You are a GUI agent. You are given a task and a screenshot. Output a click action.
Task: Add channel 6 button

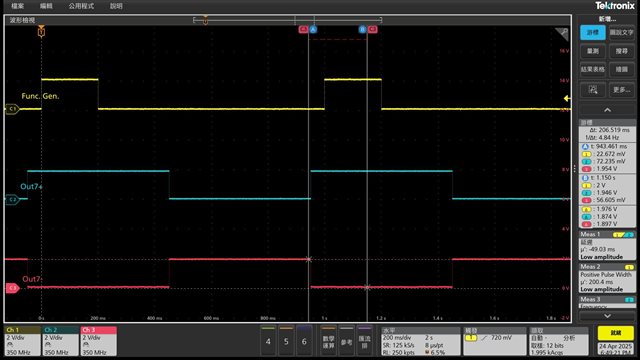pyautogui.click(x=304, y=341)
